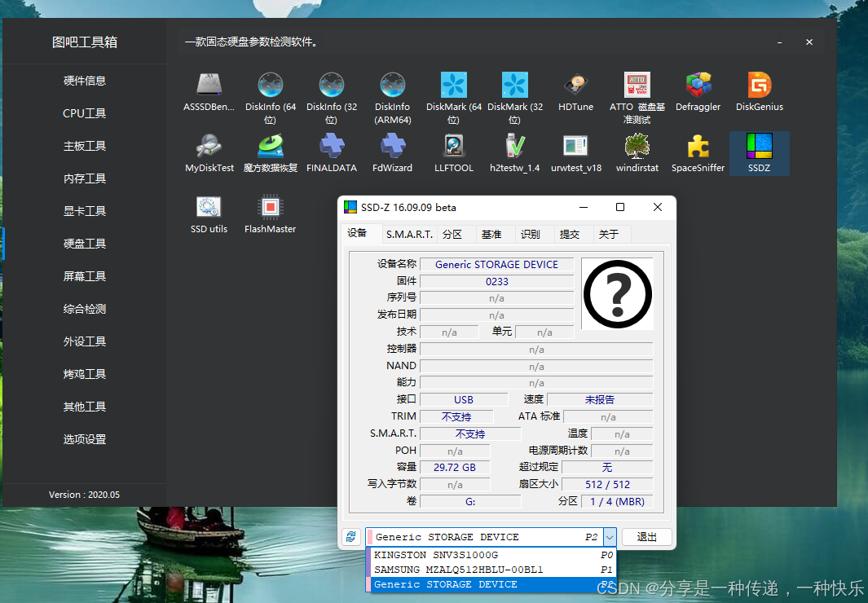Open the 屏幕工具 sidebar category

84,276
